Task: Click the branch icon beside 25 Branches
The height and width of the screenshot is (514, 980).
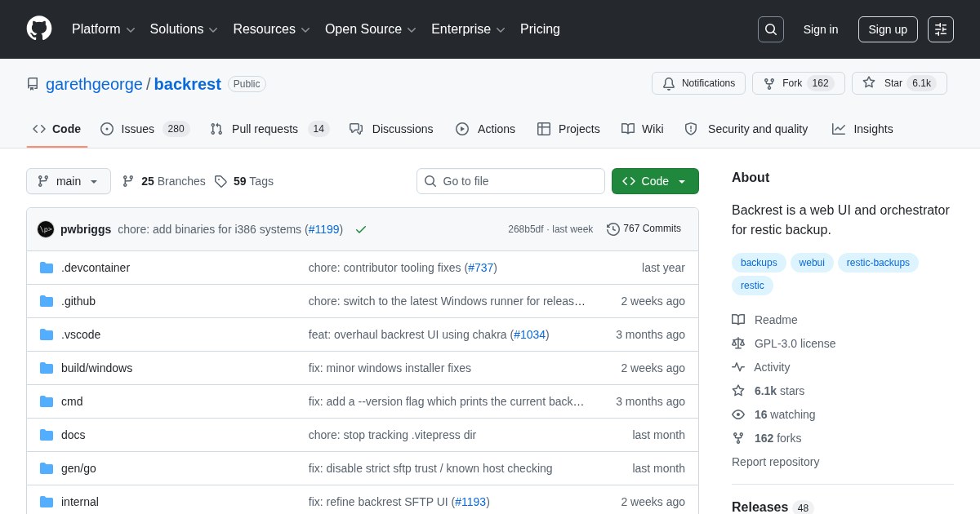Action: point(128,181)
